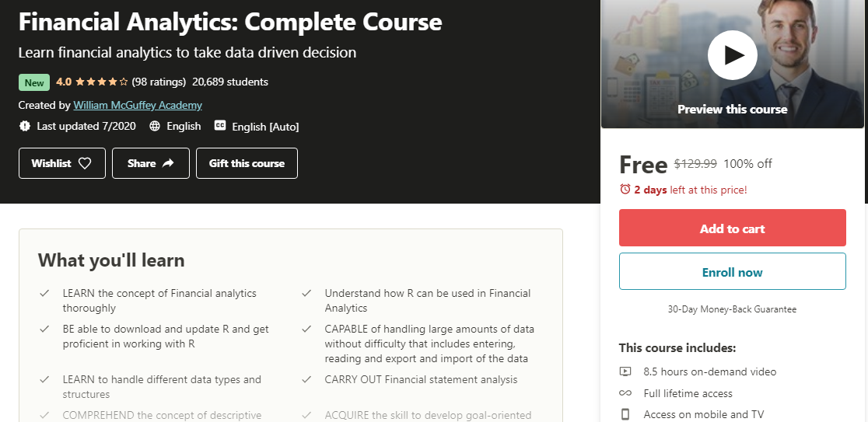The width and height of the screenshot is (868, 422).
Task: Click the Preview this course label
Action: click(x=732, y=110)
